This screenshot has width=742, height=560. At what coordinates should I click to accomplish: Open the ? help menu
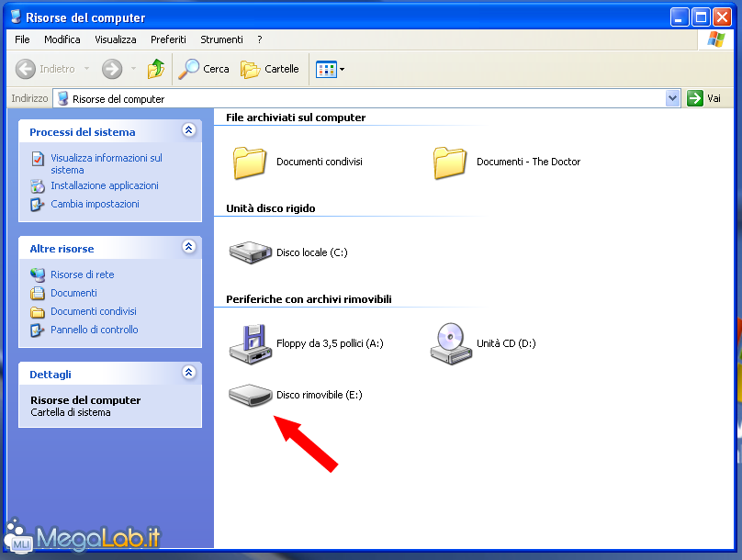point(259,39)
